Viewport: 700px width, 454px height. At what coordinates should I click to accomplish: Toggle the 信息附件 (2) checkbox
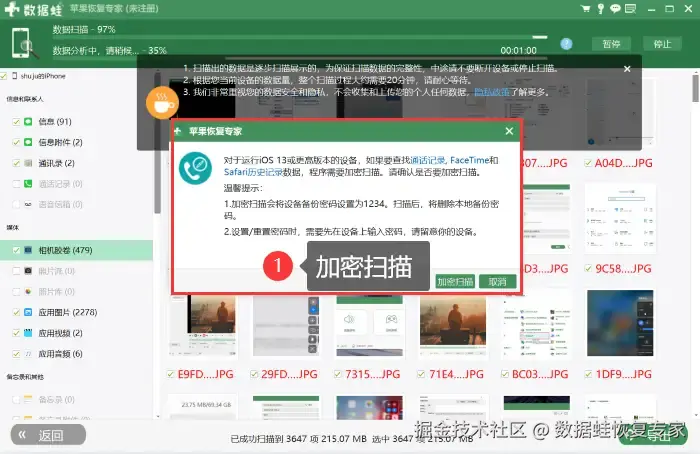tap(16, 142)
